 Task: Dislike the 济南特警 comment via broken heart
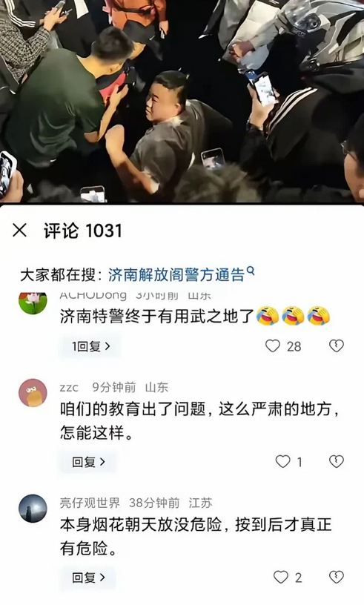(x=337, y=346)
